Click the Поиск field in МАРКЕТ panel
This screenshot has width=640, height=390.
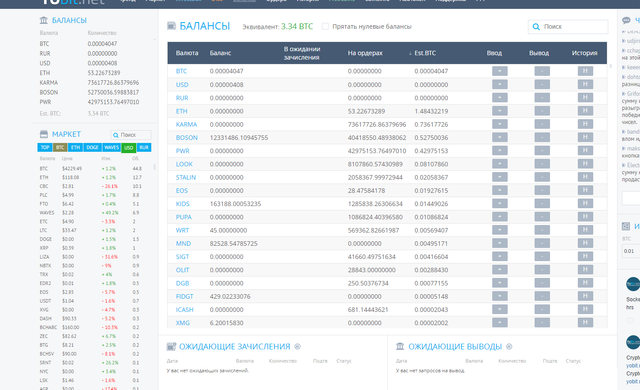point(131,135)
